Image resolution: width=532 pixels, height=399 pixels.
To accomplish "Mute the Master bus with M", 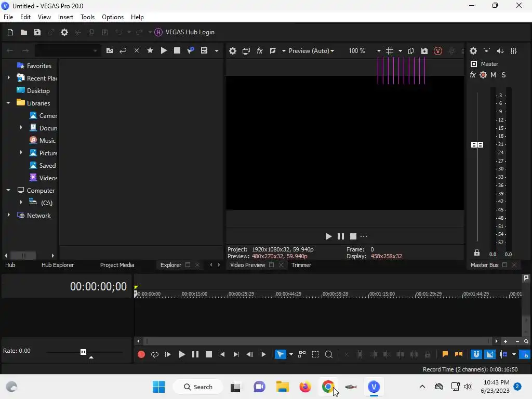I will coord(493,75).
